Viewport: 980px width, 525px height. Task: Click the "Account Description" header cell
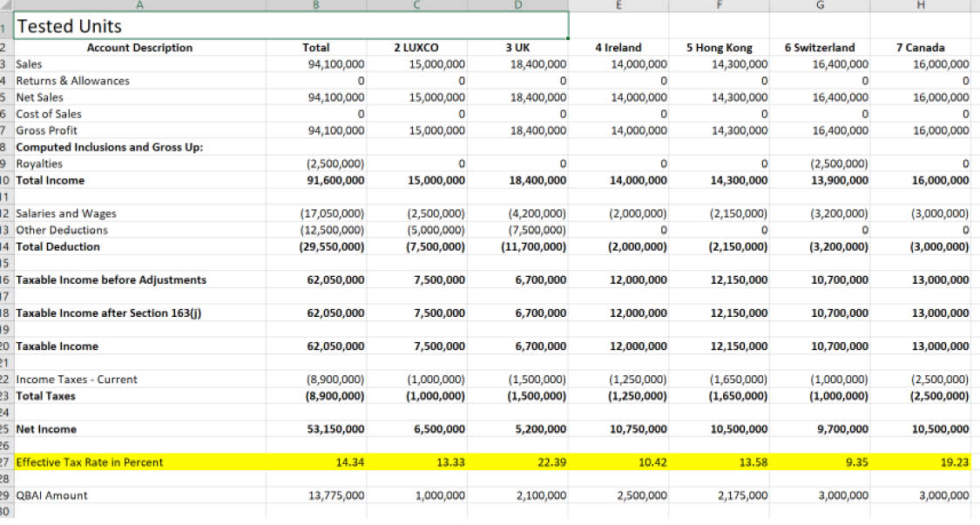139,48
